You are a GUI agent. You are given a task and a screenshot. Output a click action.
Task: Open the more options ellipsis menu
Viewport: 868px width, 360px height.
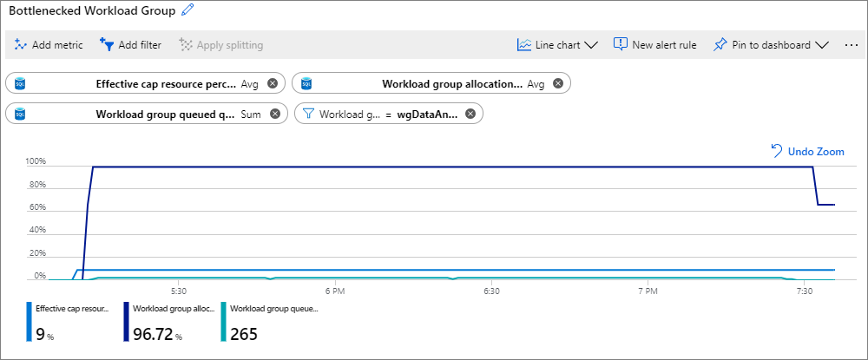coord(851,45)
